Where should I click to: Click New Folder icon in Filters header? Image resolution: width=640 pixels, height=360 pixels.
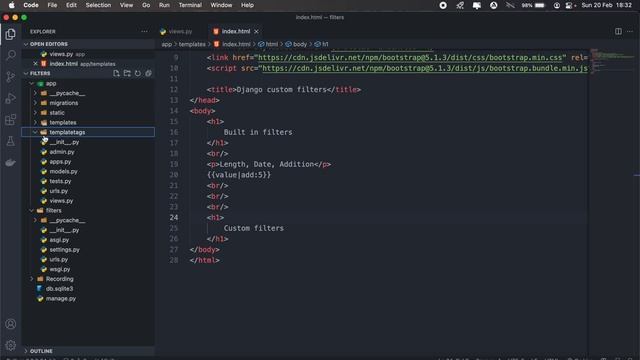127,73
